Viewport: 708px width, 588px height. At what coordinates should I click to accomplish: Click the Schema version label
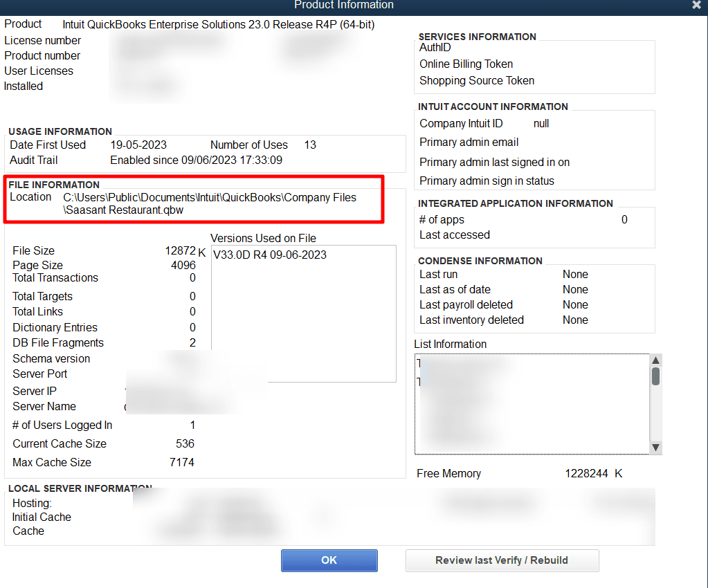(x=51, y=358)
